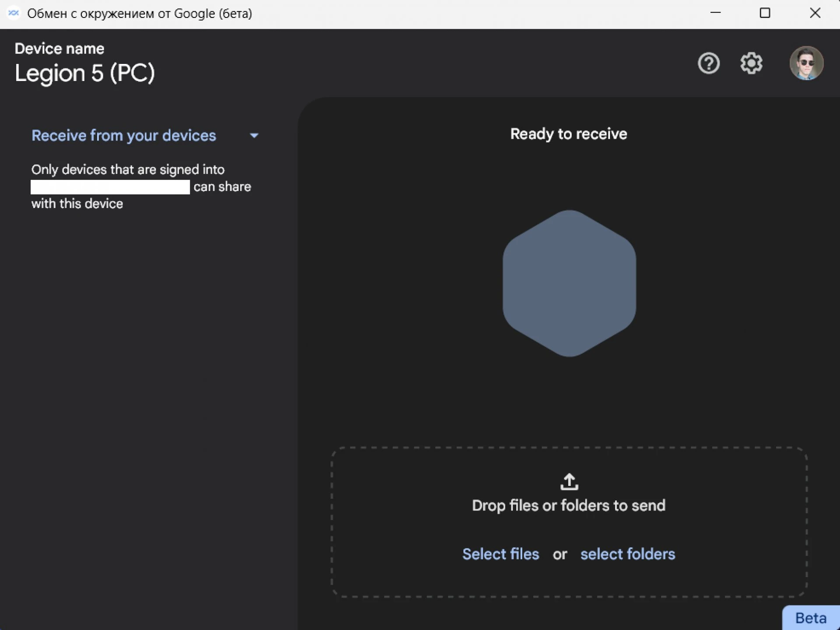The image size is (840, 630).
Task: Click the redacted account email field
Action: tap(110, 187)
